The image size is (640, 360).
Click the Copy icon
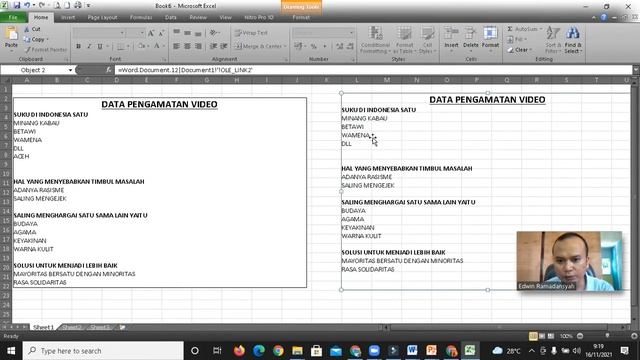(27, 40)
